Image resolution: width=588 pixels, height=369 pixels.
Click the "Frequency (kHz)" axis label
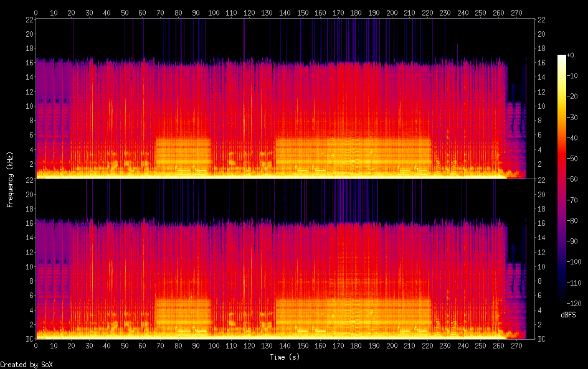click(10, 179)
